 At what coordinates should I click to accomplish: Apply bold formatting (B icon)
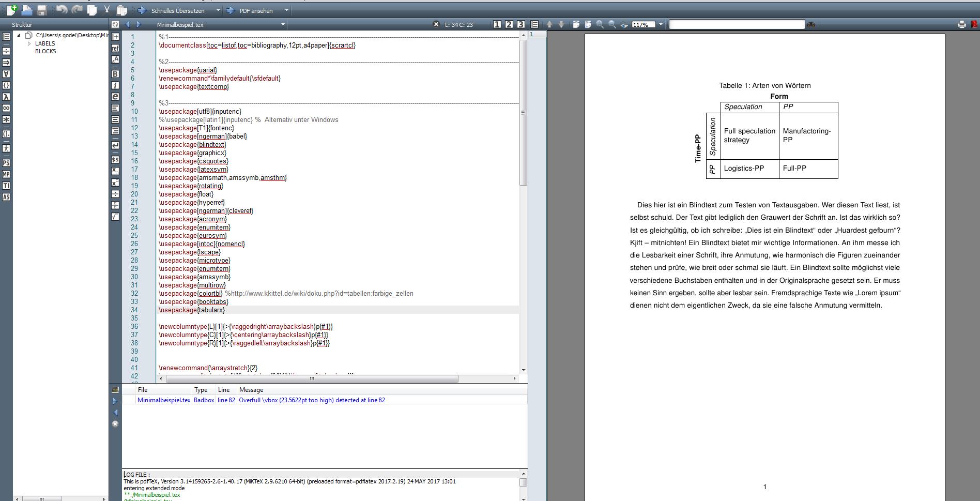pos(115,74)
